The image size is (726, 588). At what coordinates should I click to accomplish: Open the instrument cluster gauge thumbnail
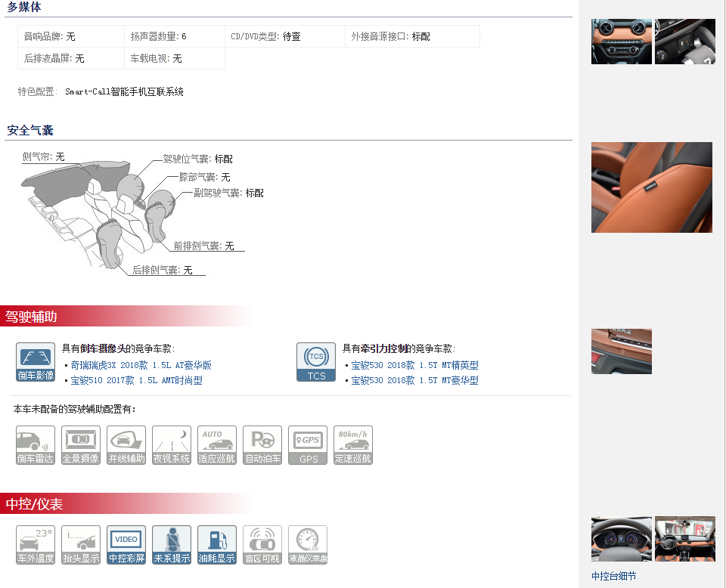[x=621, y=539]
